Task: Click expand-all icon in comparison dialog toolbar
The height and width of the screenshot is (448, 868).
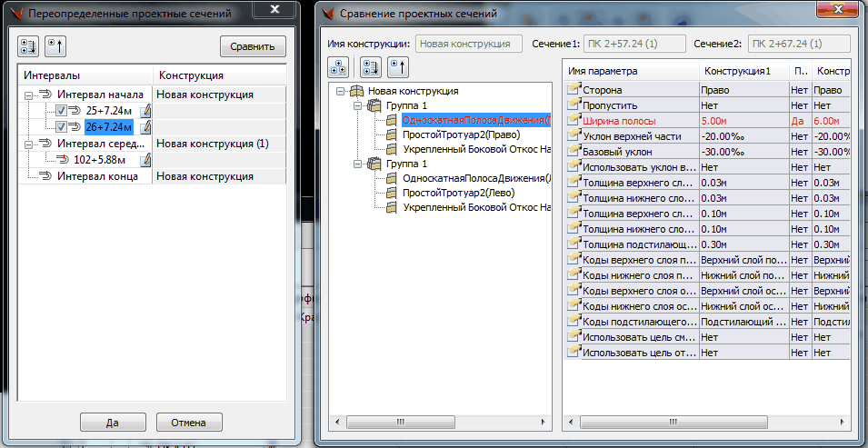Action: click(370, 66)
